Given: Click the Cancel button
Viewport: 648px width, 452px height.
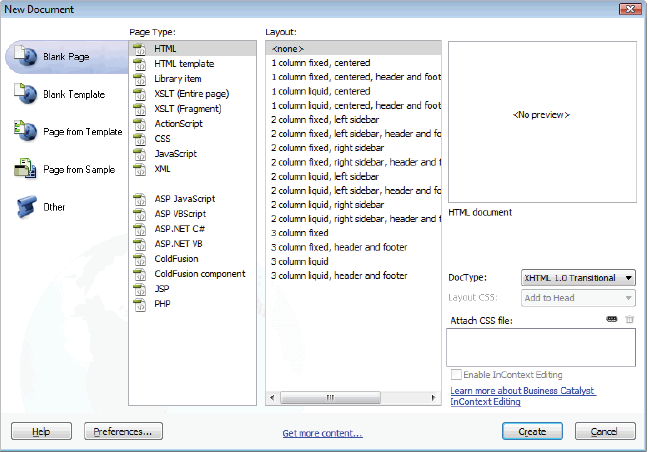Looking at the screenshot, I should point(605,432).
